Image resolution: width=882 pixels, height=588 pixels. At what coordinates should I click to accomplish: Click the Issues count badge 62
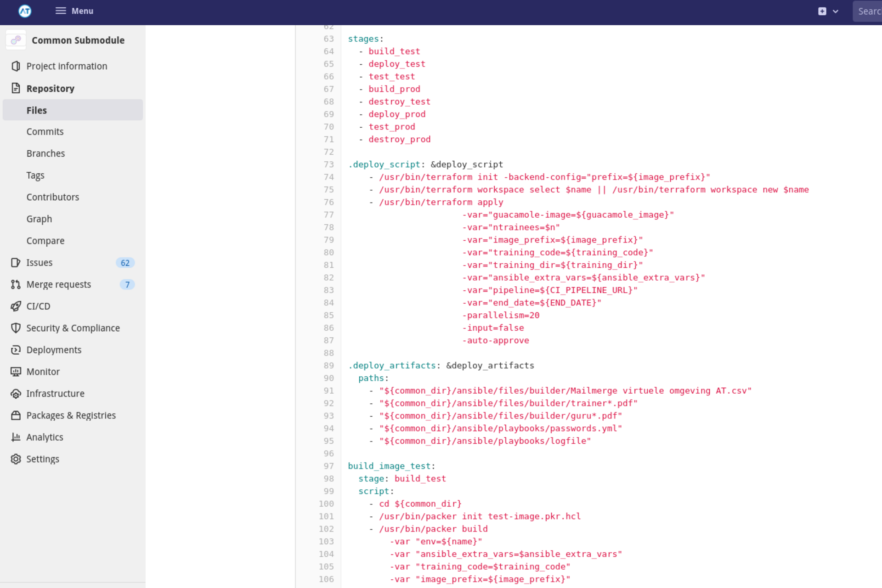coord(124,262)
